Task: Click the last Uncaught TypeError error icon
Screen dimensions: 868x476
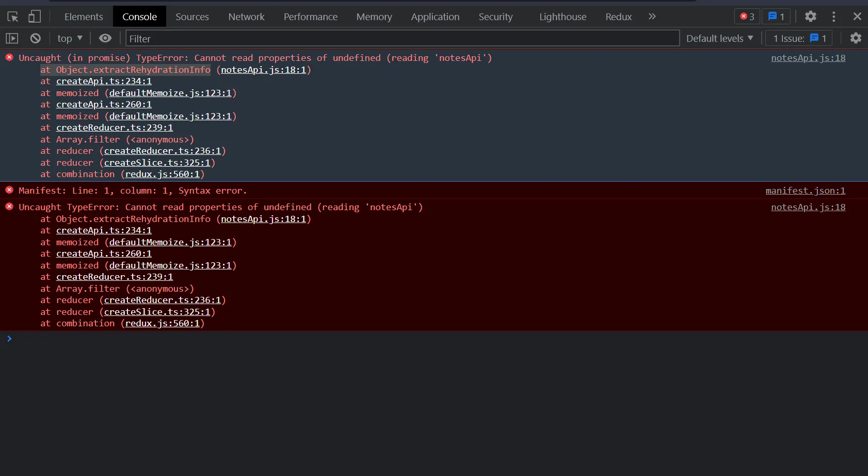Action: (x=9, y=207)
